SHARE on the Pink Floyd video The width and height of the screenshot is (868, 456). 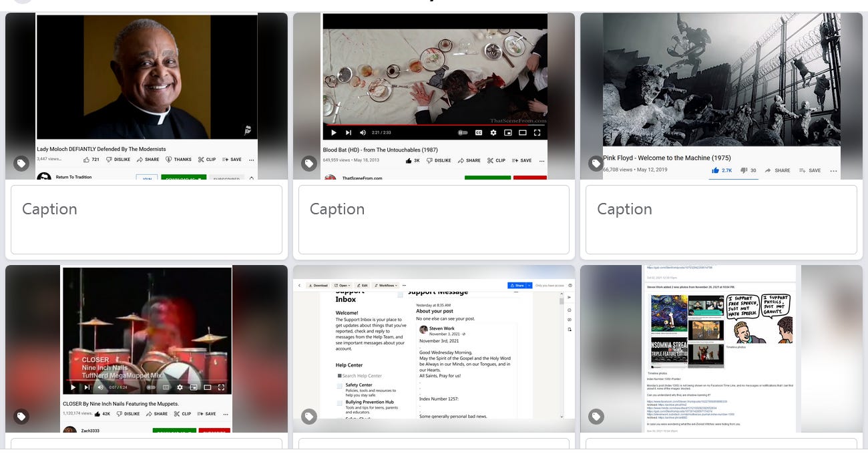[778, 170]
